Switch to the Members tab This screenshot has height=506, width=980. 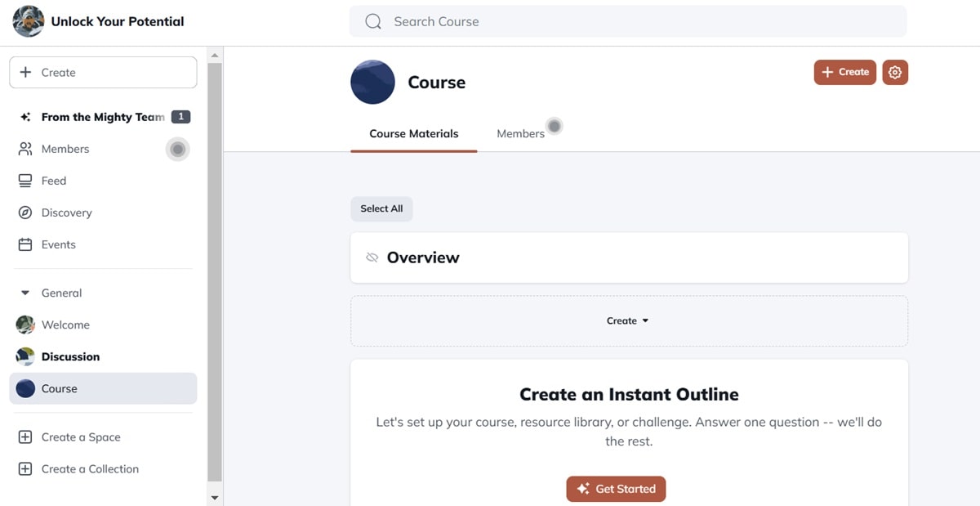coord(520,134)
